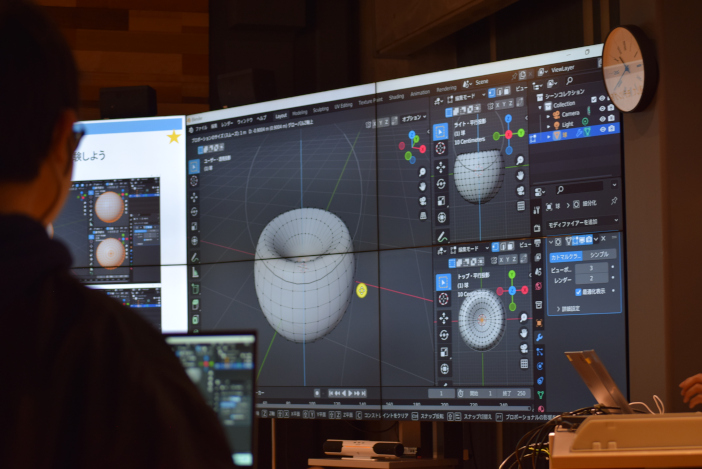This screenshot has width=702, height=469.
Task: Toggle camera view icon in the main viewport
Action: [423, 200]
